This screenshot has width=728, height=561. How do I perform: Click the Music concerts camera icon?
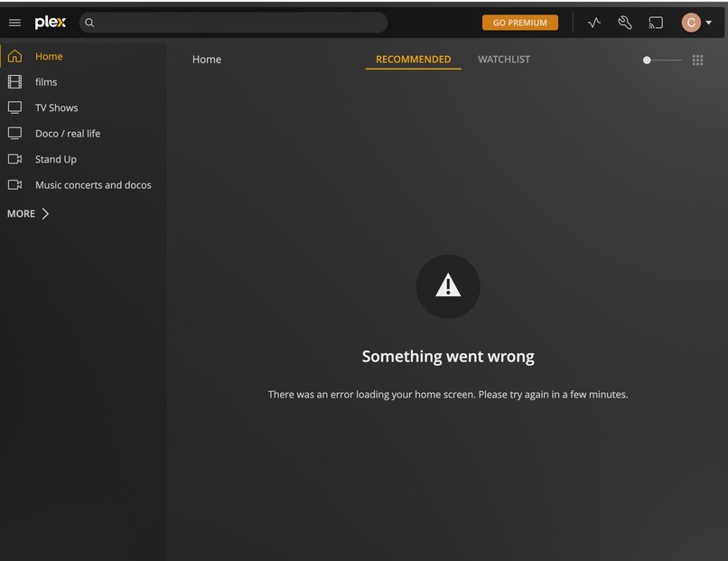pos(14,185)
